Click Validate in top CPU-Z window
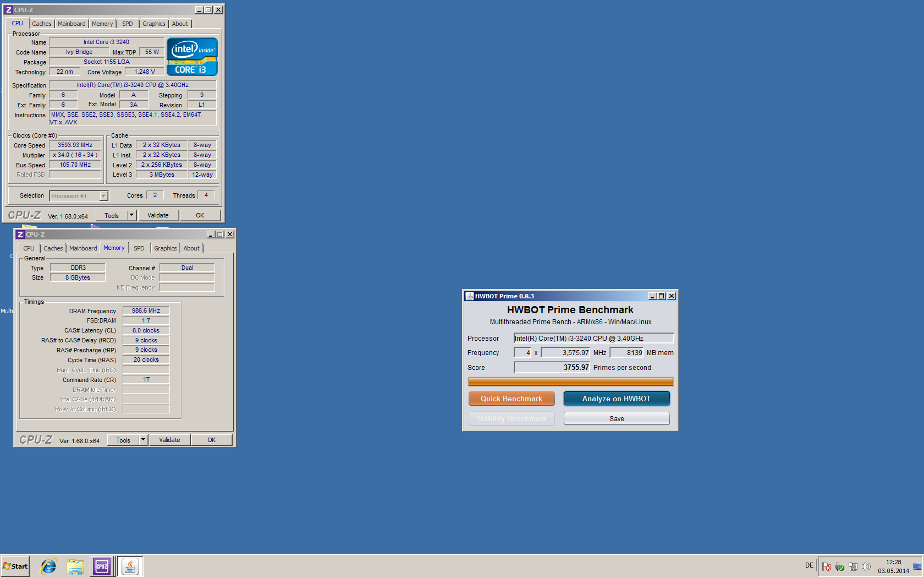924x578 pixels. [158, 215]
